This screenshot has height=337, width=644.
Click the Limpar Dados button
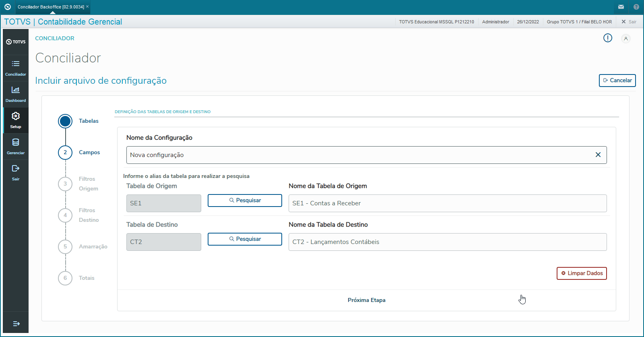coord(582,273)
